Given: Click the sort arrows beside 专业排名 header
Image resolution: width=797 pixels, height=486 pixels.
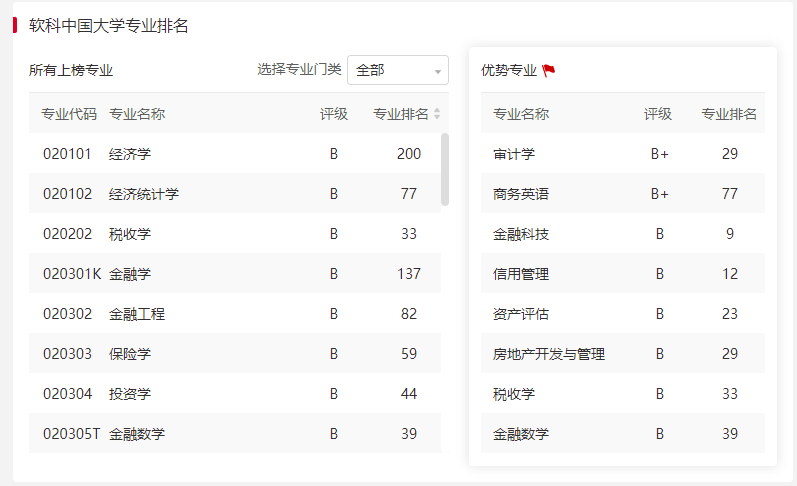Looking at the screenshot, I should coord(437,114).
